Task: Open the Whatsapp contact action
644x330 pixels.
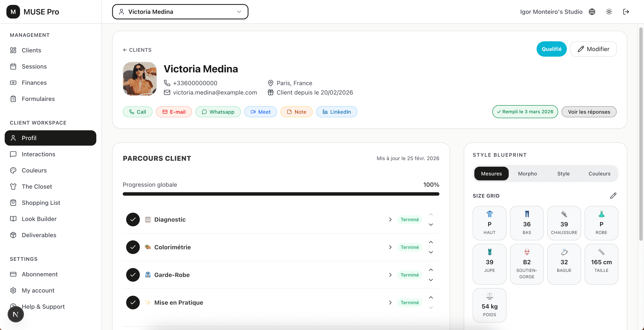Action: point(218,112)
